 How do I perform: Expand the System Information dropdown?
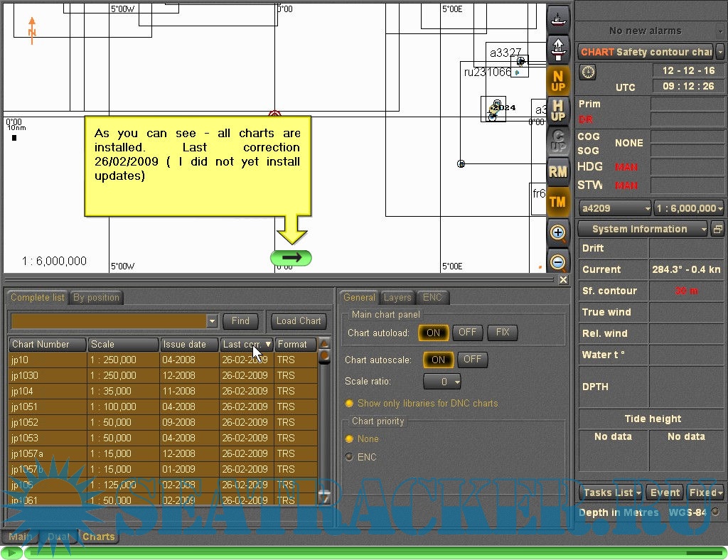click(x=643, y=229)
